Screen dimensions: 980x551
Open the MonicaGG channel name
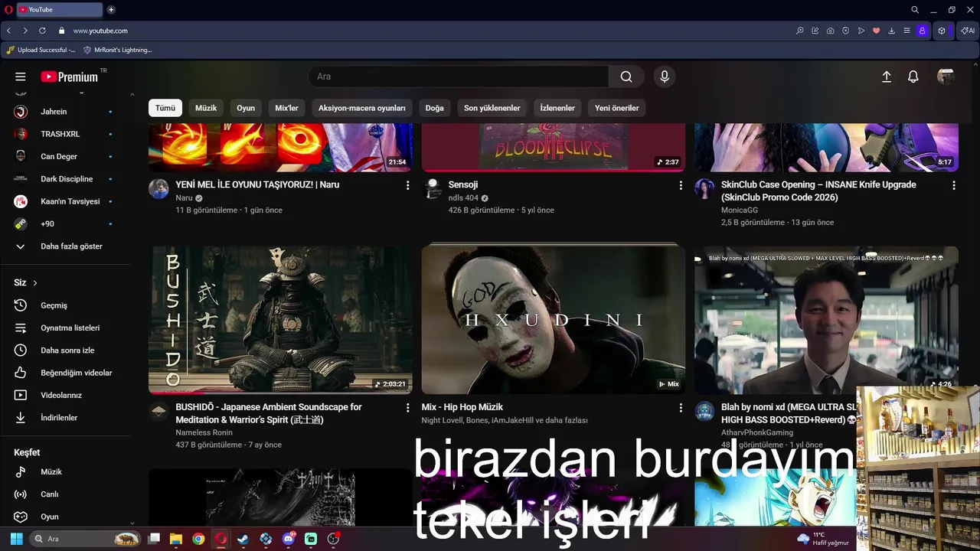740,210
